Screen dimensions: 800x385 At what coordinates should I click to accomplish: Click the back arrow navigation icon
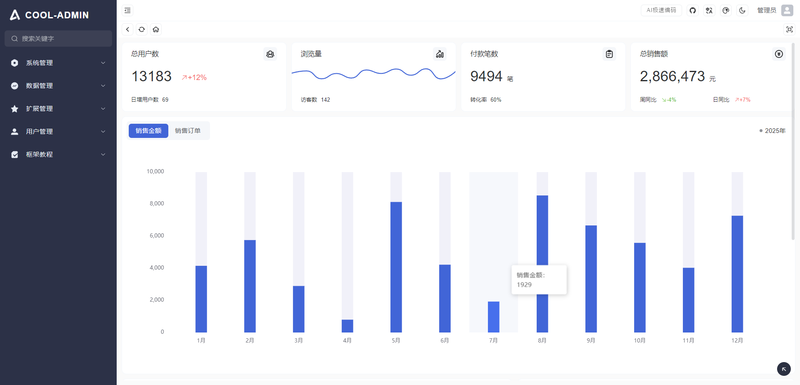pos(128,30)
